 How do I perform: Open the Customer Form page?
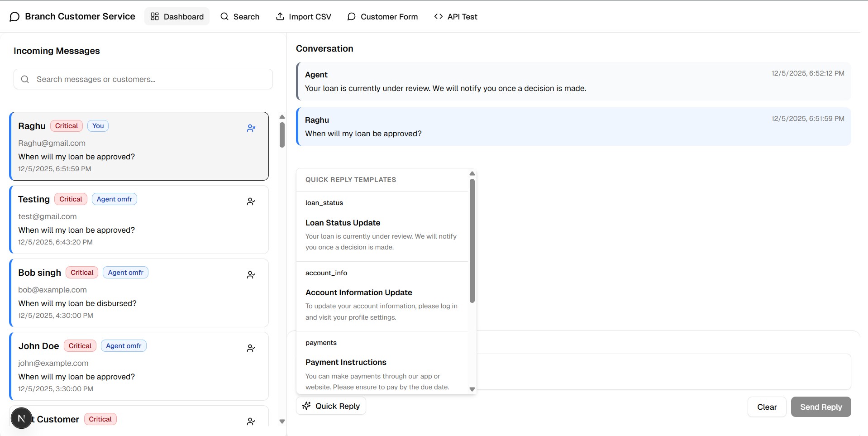[382, 17]
